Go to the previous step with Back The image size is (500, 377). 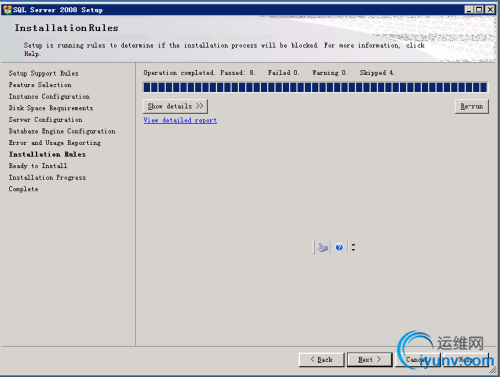[x=321, y=359]
